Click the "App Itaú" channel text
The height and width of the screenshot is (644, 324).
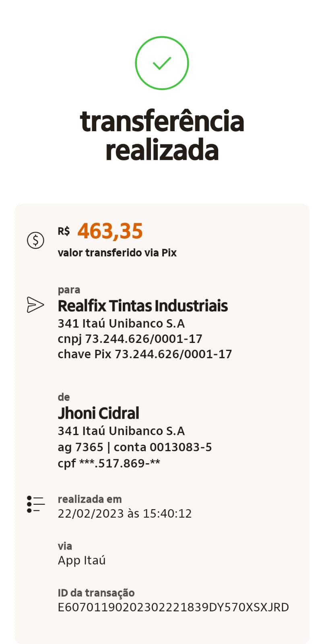(81, 560)
